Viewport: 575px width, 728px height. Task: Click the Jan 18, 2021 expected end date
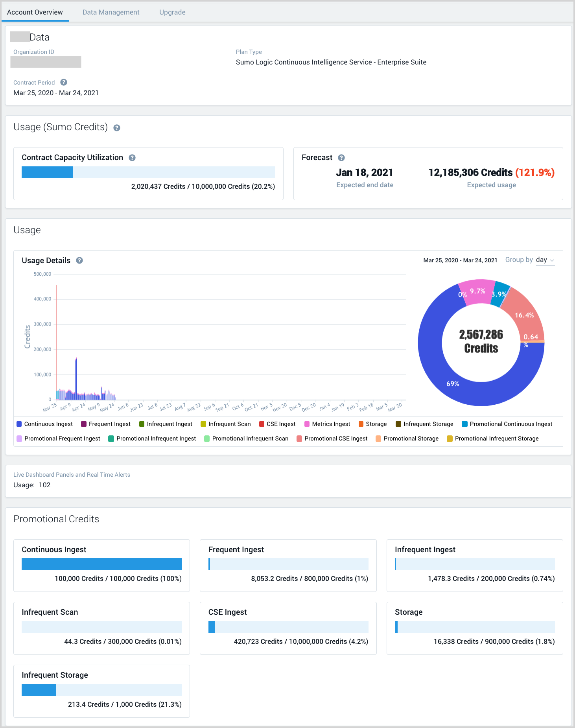pos(365,173)
